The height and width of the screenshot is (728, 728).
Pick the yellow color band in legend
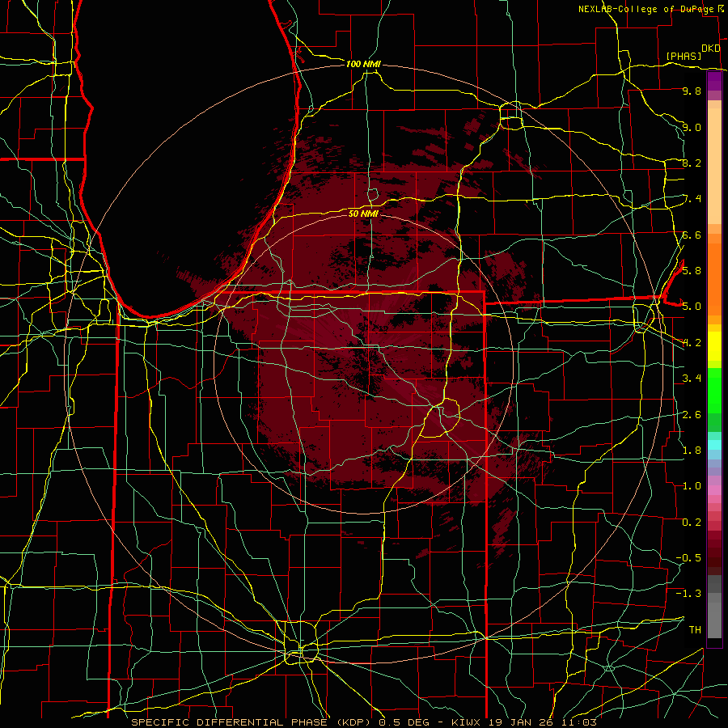tap(714, 346)
